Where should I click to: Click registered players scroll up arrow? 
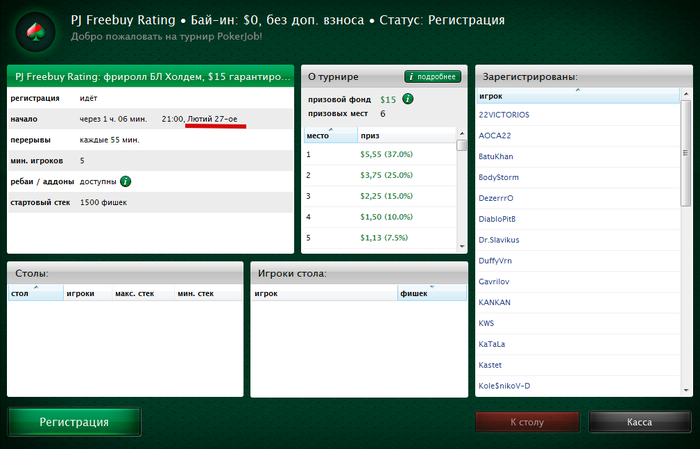(x=686, y=94)
